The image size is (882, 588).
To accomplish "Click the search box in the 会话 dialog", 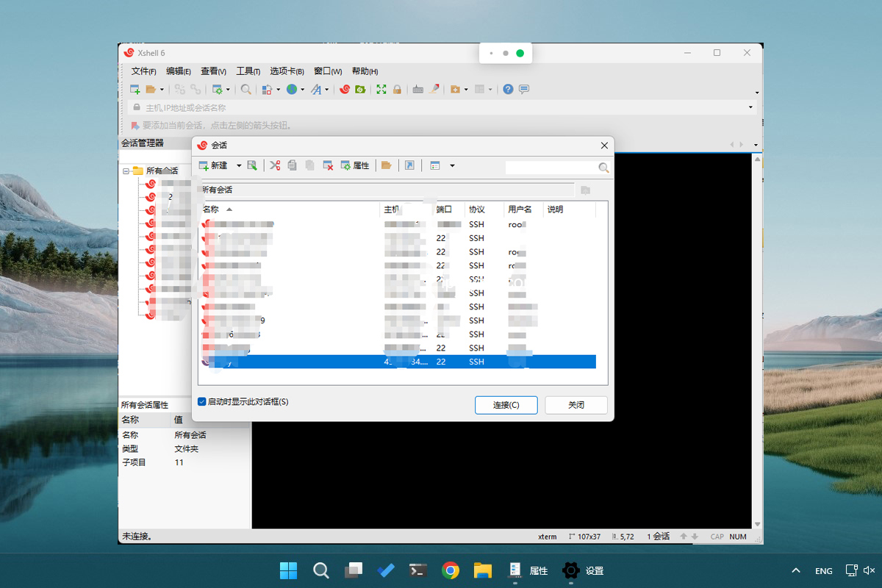I will 551,168.
